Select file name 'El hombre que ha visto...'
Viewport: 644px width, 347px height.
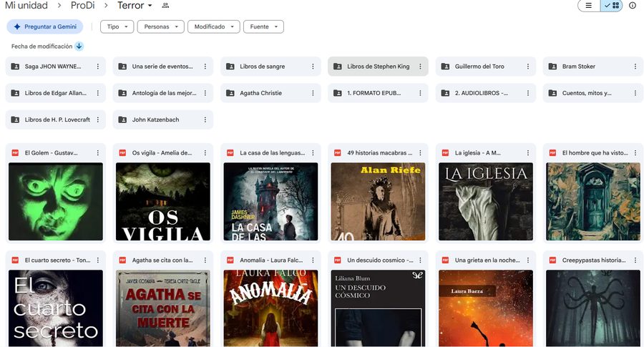click(x=595, y=153)
